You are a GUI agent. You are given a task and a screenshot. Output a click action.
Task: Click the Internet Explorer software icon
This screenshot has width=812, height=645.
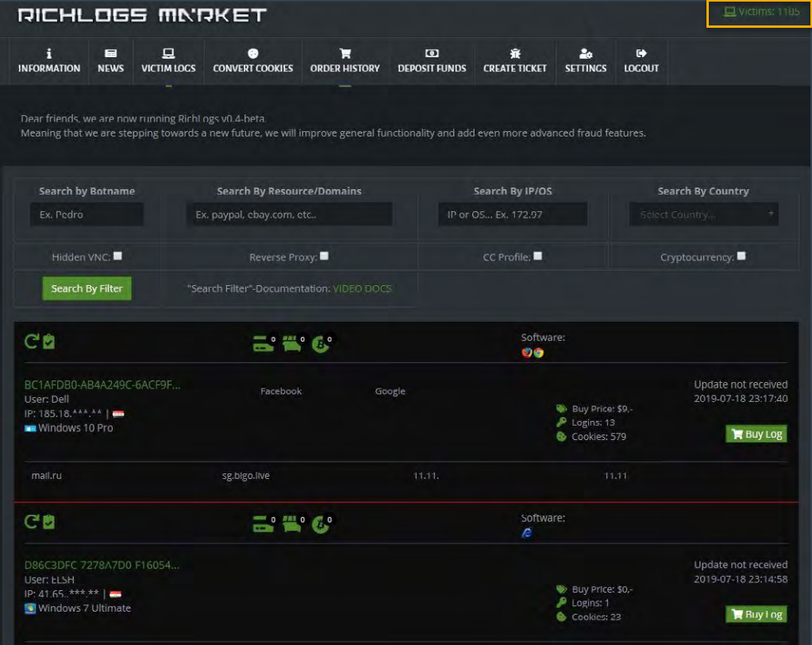[527, 533]
